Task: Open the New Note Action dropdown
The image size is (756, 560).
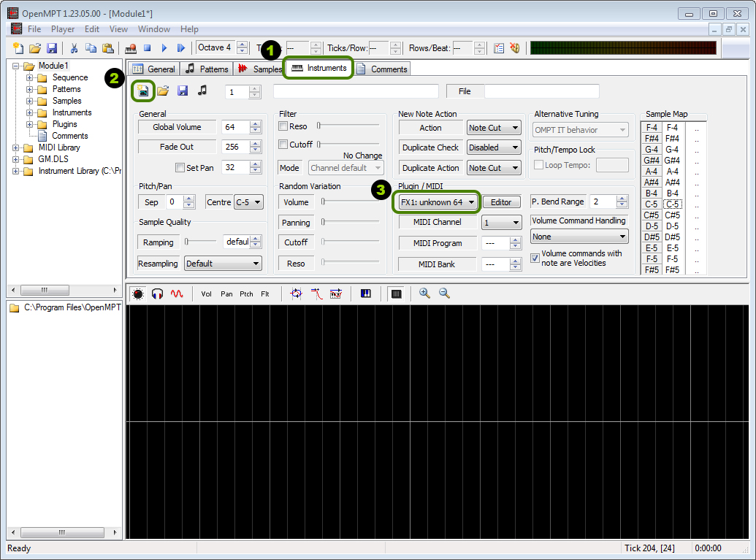Action: [494, 128]
